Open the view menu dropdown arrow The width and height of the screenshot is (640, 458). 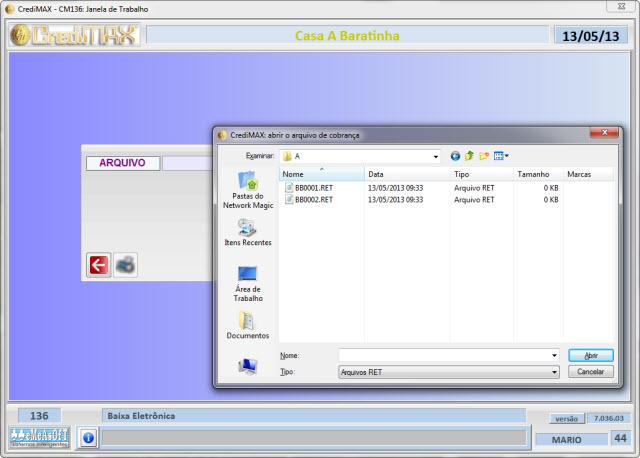507,156
